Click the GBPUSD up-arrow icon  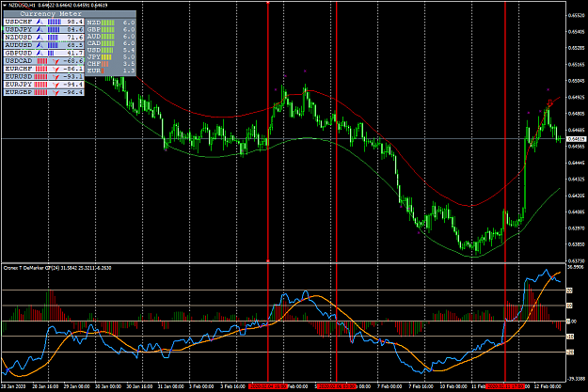coord(40,54)
